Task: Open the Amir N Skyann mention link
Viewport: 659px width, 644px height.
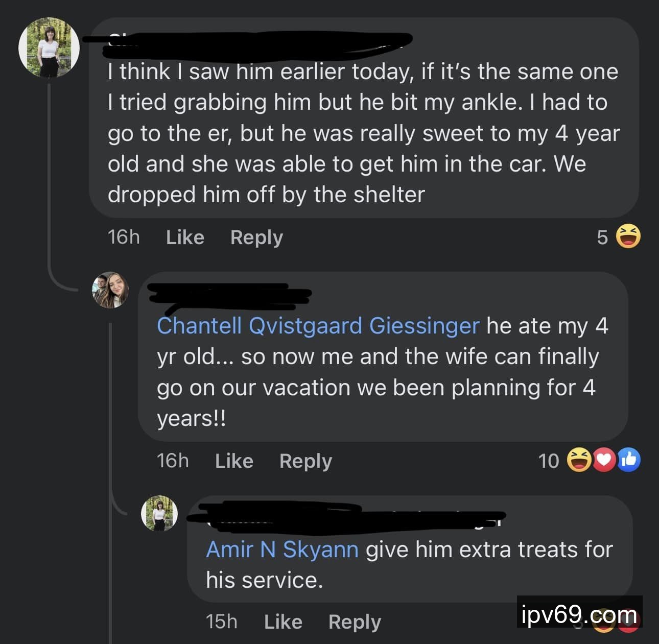Action: point(282,550)
